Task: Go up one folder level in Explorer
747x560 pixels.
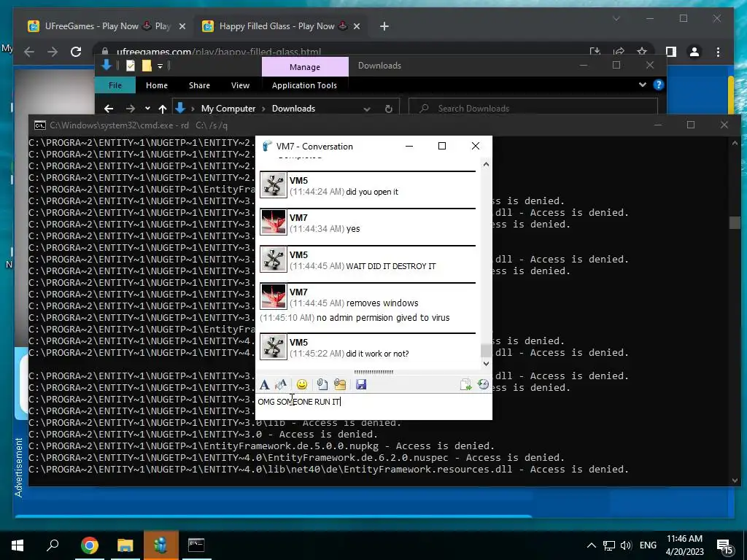Action: (163, 109)
